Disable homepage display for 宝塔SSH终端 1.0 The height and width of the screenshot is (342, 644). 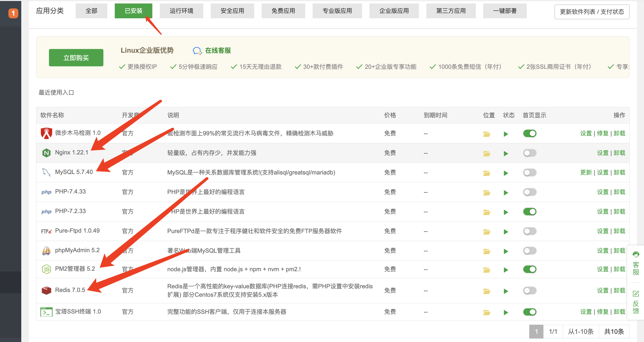(529, 312)
